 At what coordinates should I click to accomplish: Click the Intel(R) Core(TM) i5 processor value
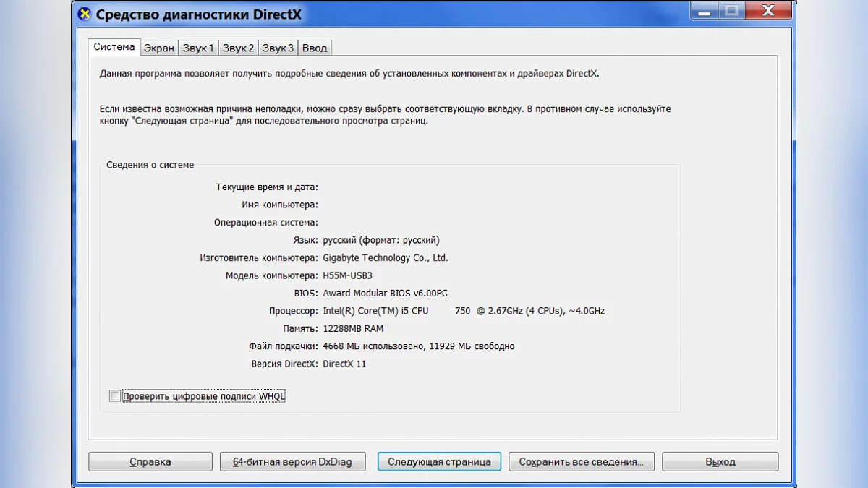(464, 311)
